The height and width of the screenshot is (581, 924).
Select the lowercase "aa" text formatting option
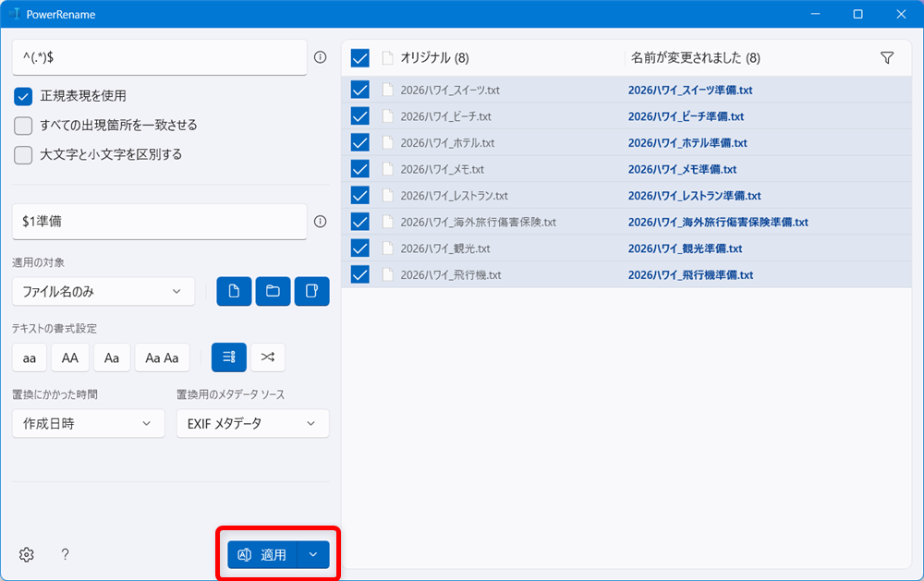[x=29, y=357]
